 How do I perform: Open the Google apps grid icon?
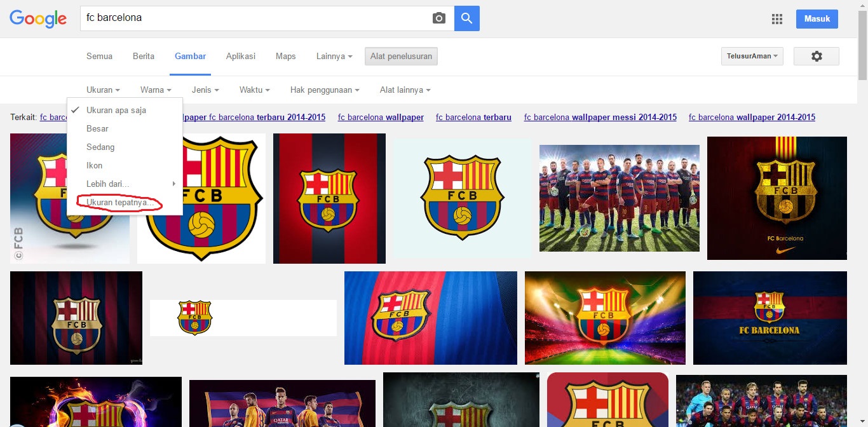[x=776, y=19]
